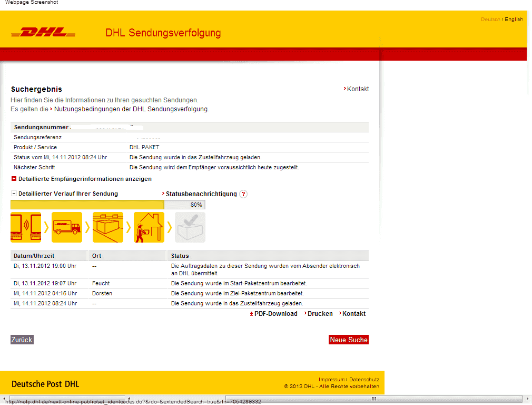Switch language to English

[x=514, y=20]
